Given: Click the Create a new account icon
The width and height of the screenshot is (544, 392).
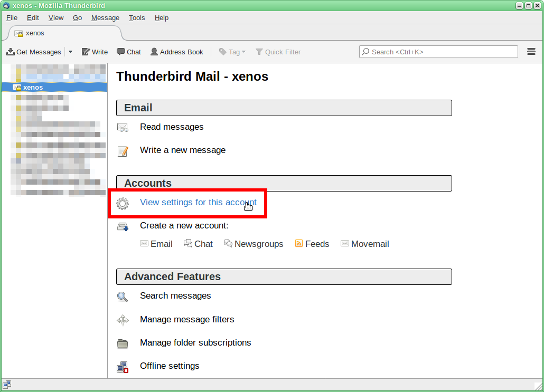Looking at the screenshot, I should 123,227.
